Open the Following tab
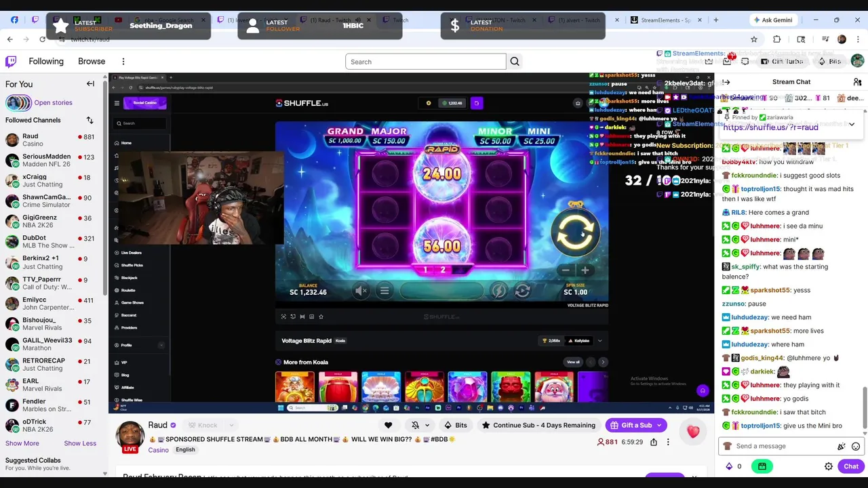 tap(46, 62)
